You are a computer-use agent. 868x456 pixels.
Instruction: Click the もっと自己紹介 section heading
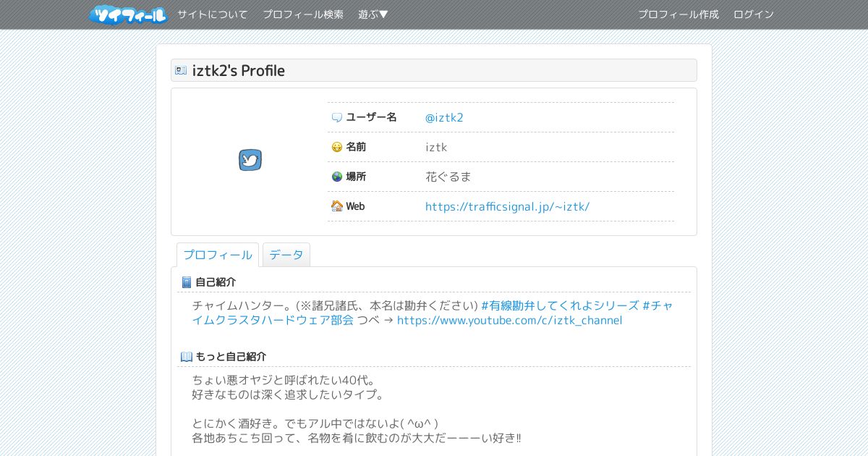(231, 357)
